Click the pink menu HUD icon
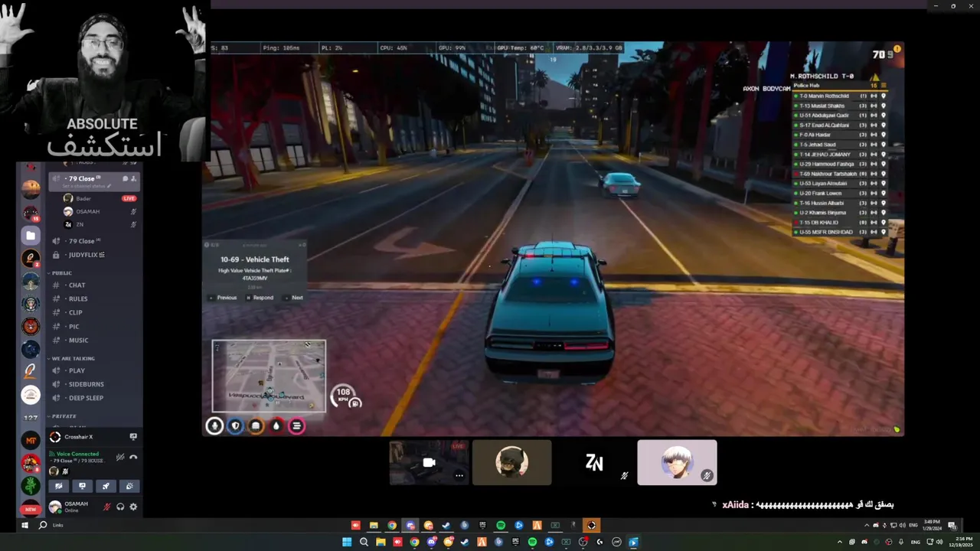This screenshot has height=551, width=980. 296,426
